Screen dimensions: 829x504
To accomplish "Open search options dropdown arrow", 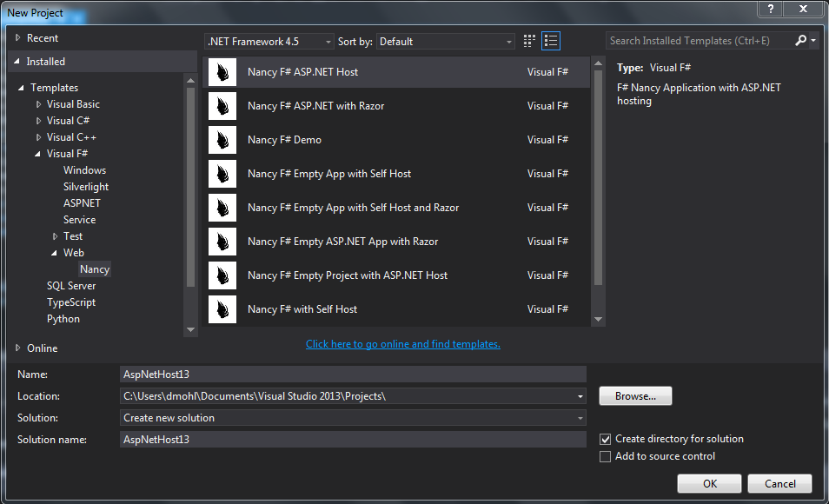I will [x=813, y=41].
